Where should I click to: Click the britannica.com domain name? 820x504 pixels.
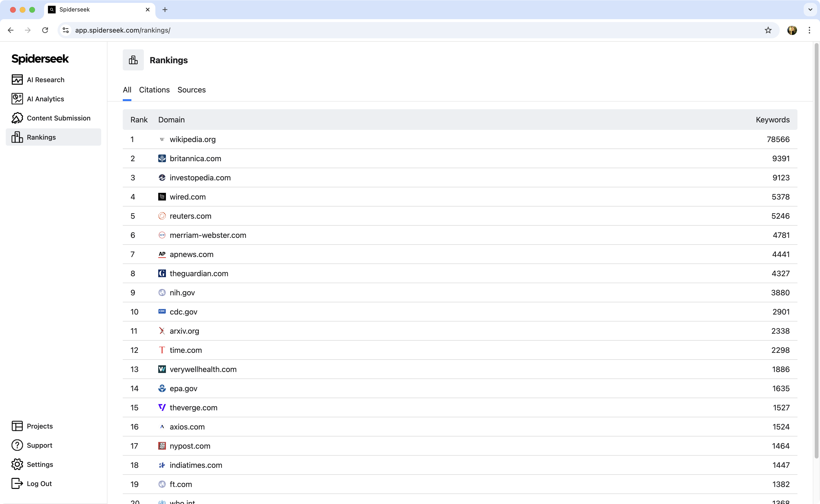tap(195, 158)
